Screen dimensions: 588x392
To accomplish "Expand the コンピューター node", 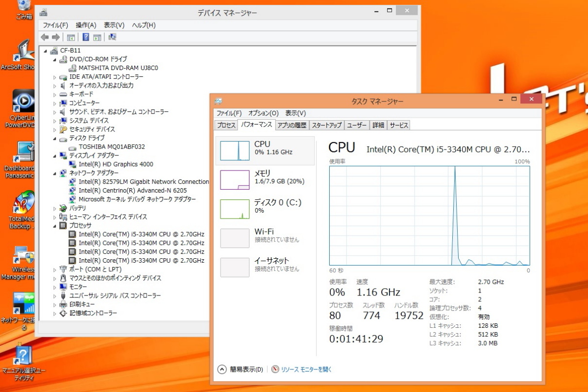I will pyautogui.click(x=55, y=103).
